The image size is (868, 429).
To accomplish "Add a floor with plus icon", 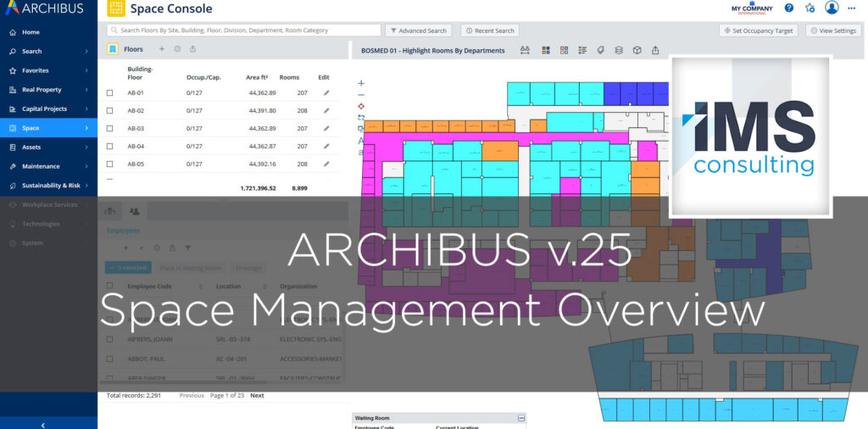I will [x=162, y=49].
